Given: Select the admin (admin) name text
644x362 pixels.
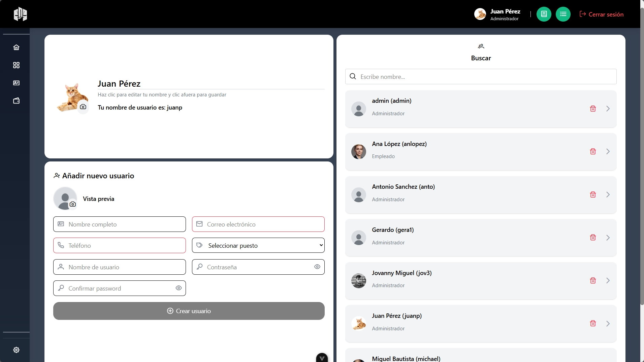Looking at the screenshot, I should click(x=391, y=101).
